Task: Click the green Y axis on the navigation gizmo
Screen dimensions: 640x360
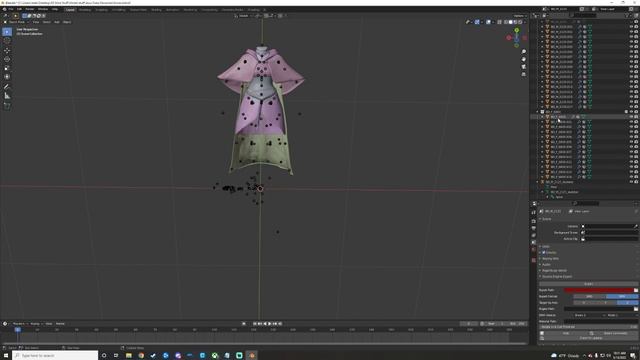Action: click(517, 30)
